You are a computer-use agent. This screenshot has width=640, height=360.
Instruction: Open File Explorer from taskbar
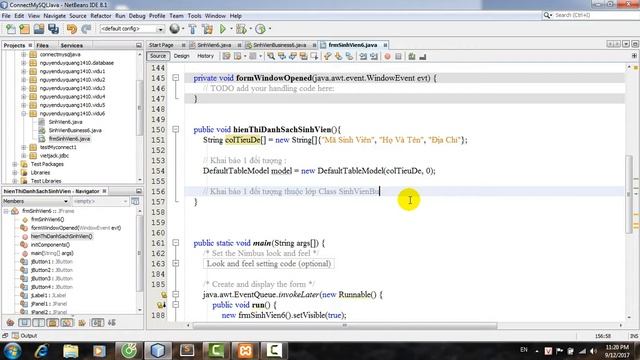[70, 351]
